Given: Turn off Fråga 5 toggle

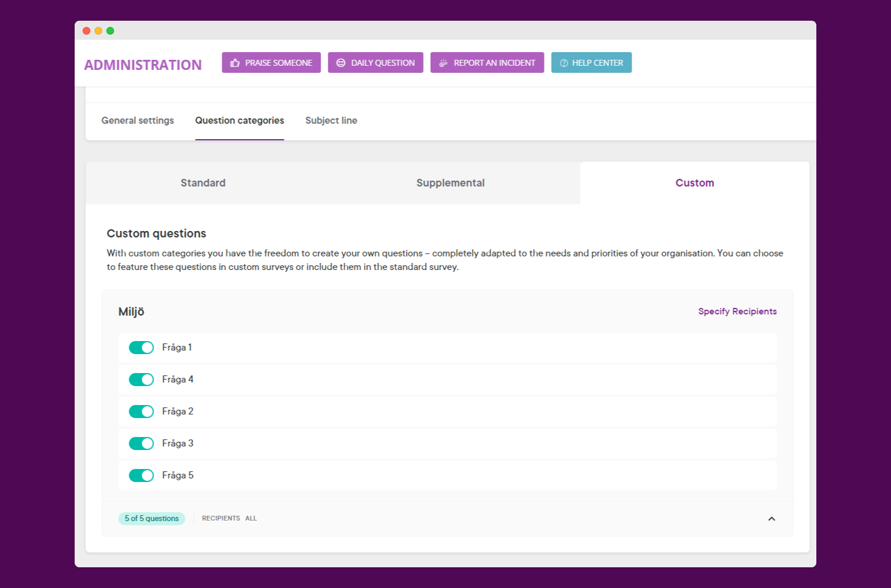Looking at the screenshot, I should tap(142, 475).
